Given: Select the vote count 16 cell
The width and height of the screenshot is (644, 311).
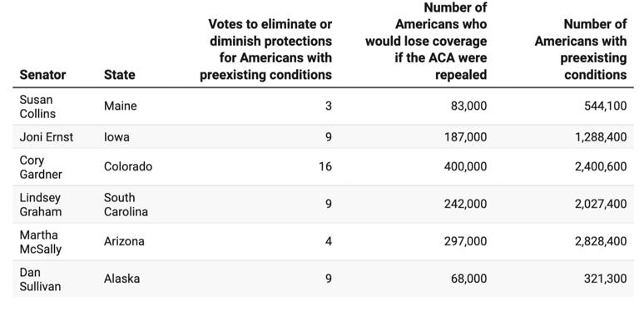Looking at the screenshot, I should click(325, 166).
